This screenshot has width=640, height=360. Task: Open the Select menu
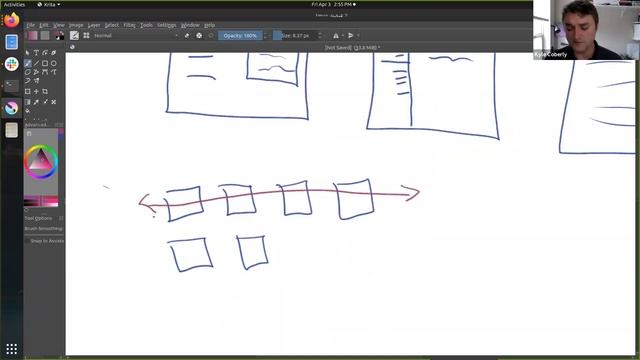pyautogui.click(x=111, y=25)
